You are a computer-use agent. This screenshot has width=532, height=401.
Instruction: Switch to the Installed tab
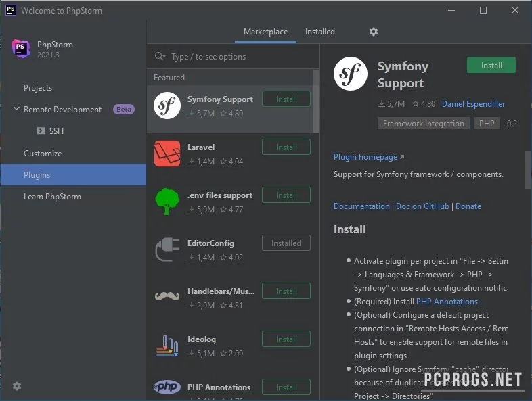[319, 32]
